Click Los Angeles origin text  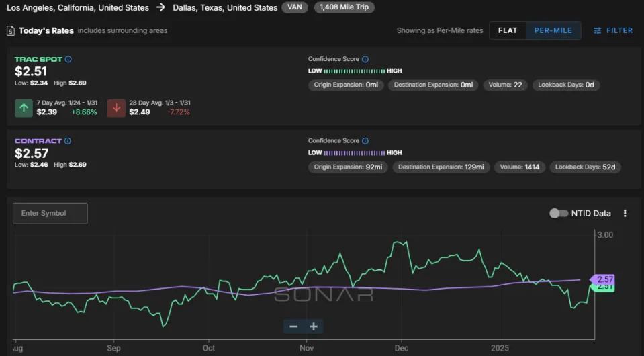[78, 7]
